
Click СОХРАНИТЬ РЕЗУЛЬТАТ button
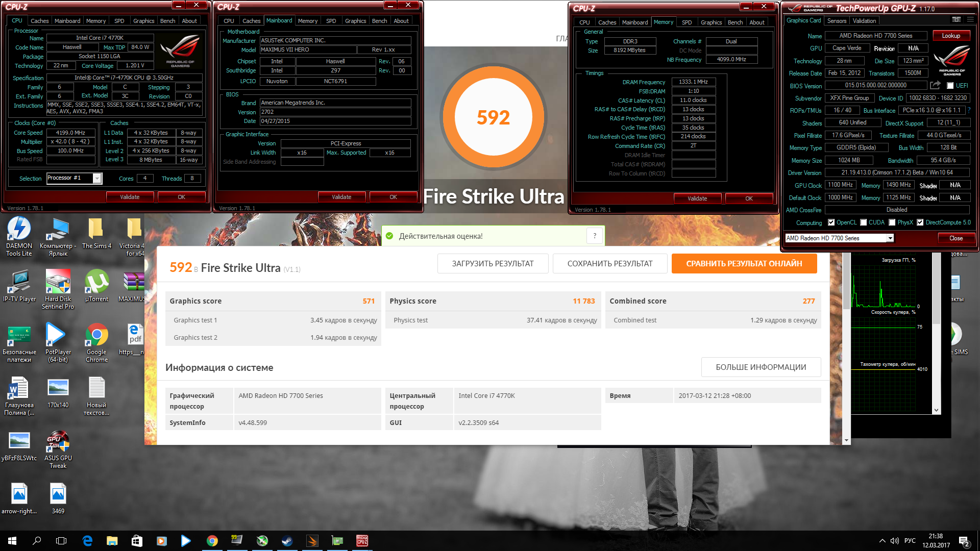coord(610,264)
